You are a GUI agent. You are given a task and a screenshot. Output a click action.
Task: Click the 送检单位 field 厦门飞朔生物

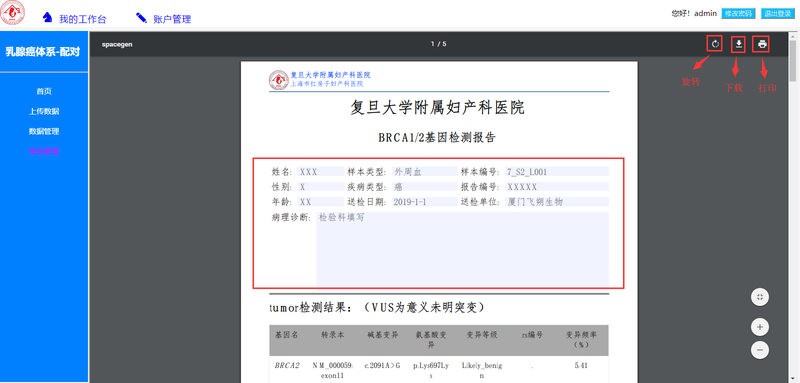pos(557,201)
